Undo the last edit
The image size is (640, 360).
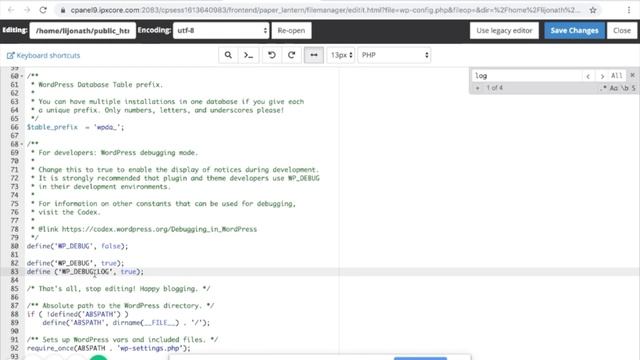point(272,55)
